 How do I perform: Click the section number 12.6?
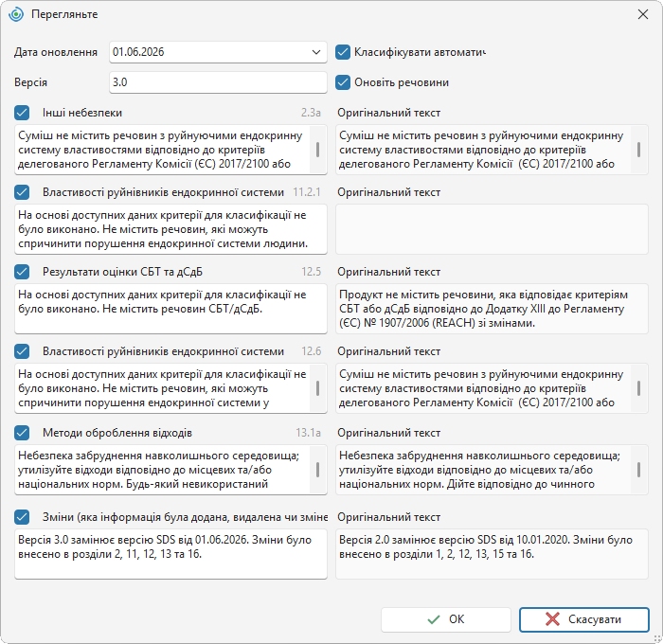tap(312, 351)
